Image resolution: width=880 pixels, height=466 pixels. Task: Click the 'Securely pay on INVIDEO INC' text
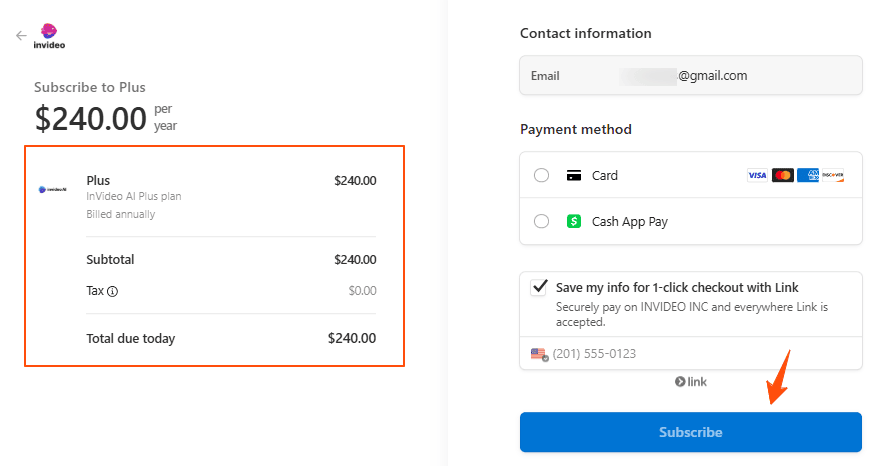point(692,314)
